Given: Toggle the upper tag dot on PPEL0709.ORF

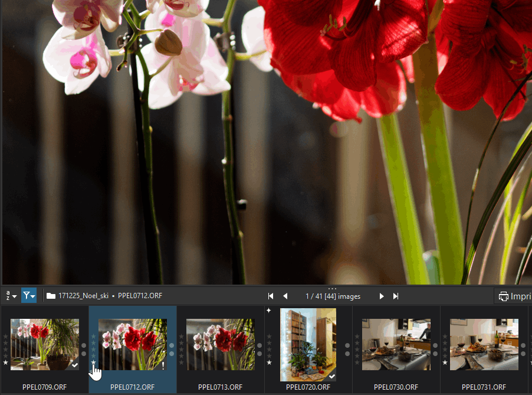Looking at the screenshot, I should pyautogui.click(x=84, y=345).
